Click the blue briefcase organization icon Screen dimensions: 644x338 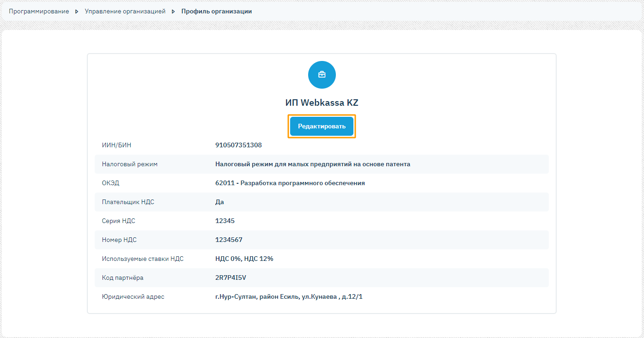[322, 75]
